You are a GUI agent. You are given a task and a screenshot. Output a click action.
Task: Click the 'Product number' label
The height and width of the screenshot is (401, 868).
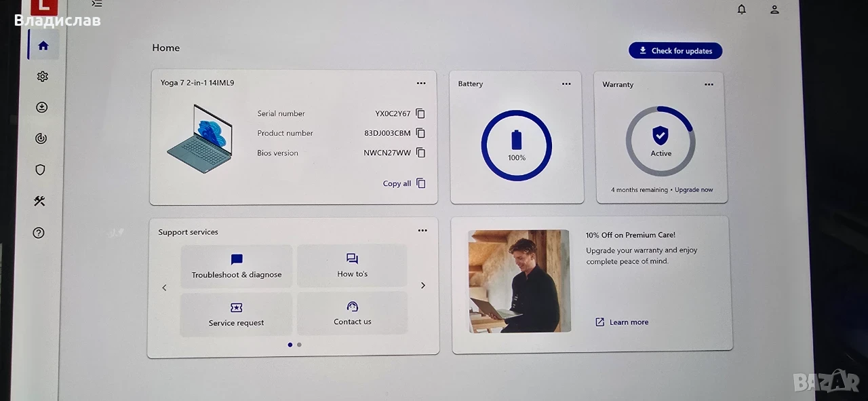click(x=285, y=133)
